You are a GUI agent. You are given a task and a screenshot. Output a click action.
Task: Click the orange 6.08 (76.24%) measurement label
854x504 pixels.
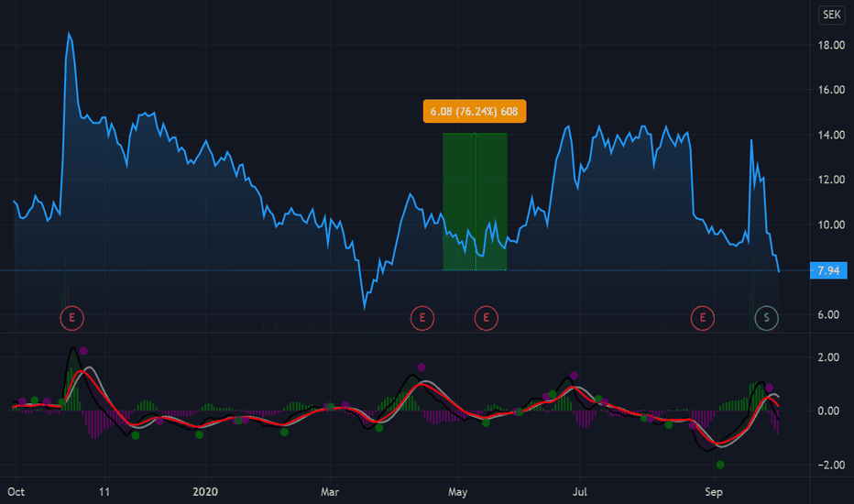coord(475,111)
